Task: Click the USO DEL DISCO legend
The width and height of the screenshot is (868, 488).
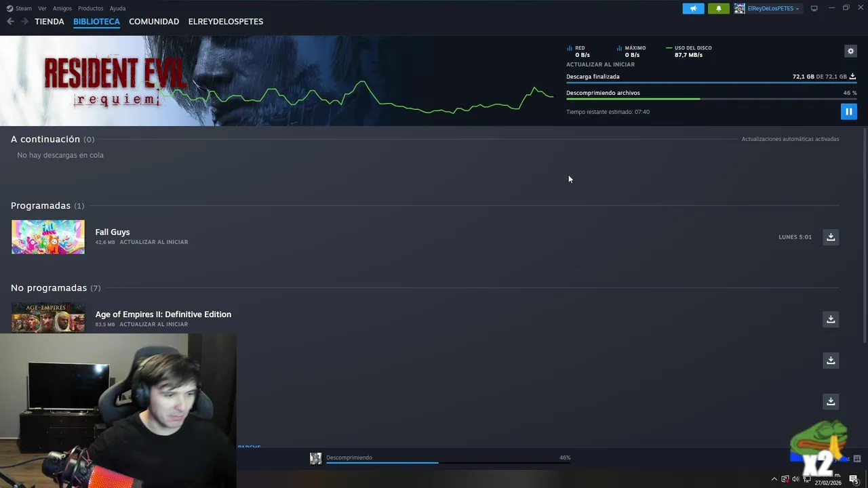Action: [x=689, y=52]
